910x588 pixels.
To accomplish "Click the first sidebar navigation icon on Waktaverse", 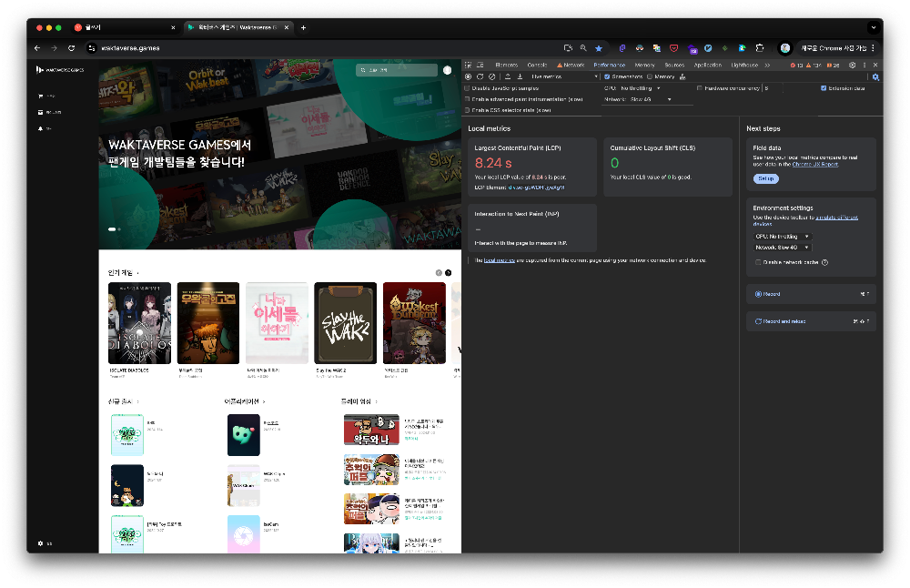I will 40,96.
